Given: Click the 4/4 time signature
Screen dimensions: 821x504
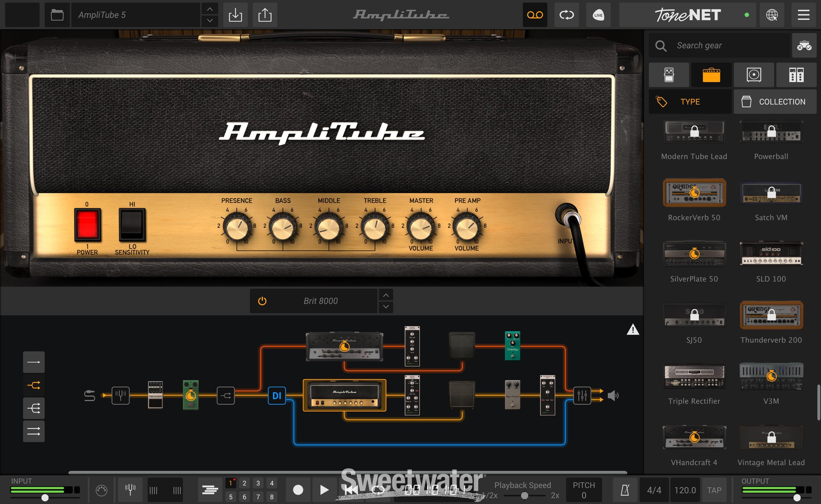Looking at the screenshot, I should pos(654,490).
